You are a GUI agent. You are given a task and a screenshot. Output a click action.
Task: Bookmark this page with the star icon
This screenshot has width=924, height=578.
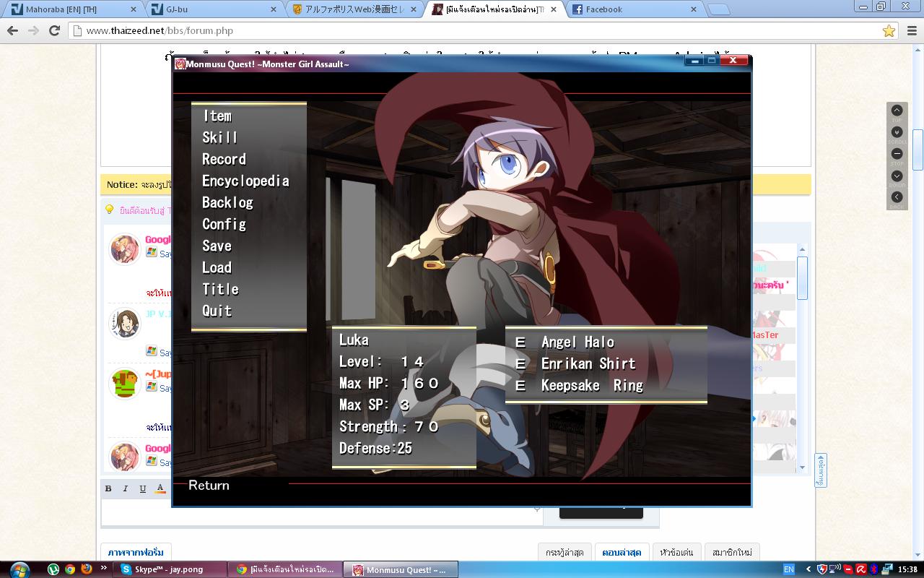pos(889,30)
